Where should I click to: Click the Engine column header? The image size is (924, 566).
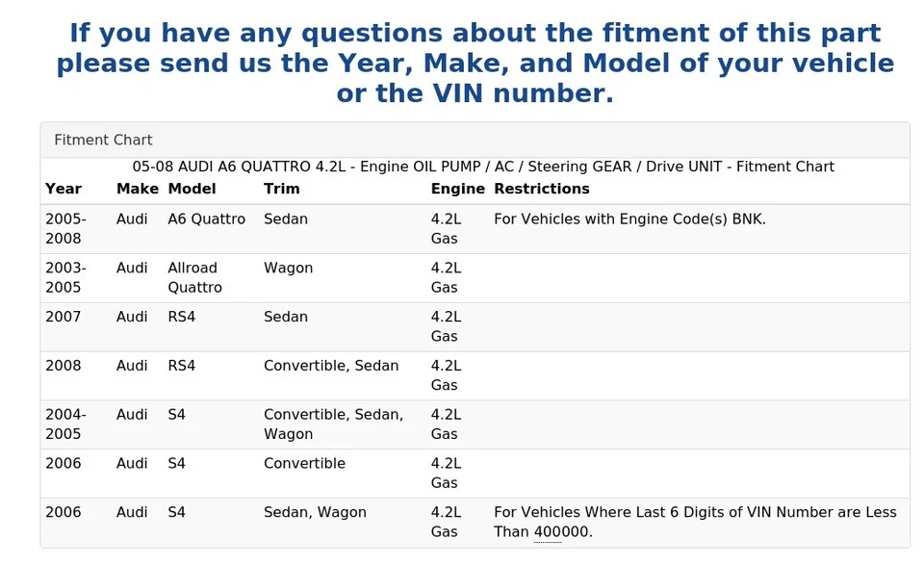458,189
